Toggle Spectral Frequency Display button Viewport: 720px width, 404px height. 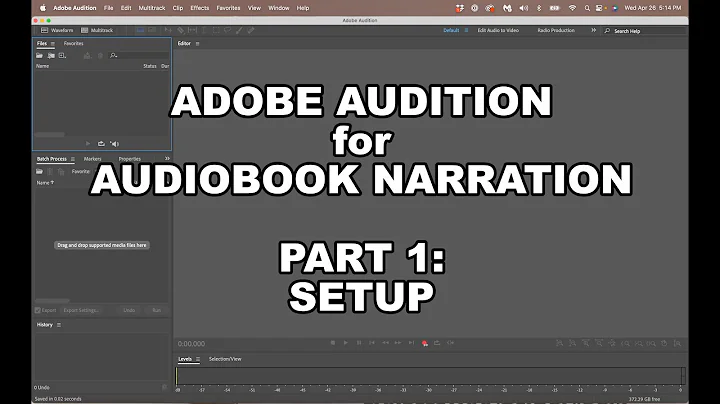tap(141, 30)
